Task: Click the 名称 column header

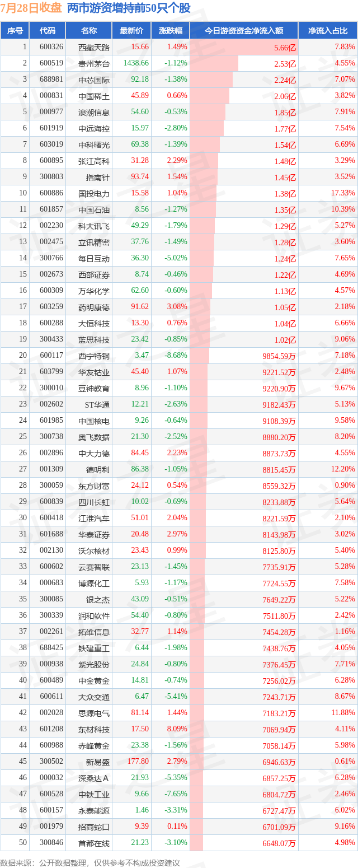Action: [x=89, y=31]
